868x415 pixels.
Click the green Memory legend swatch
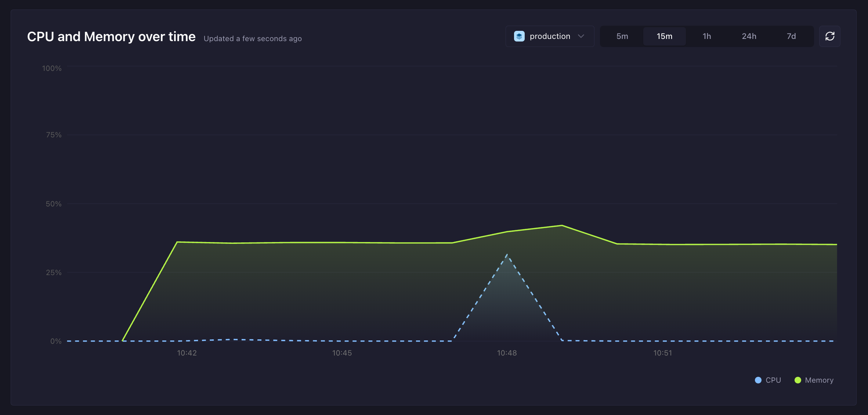[x=798, y=380]
